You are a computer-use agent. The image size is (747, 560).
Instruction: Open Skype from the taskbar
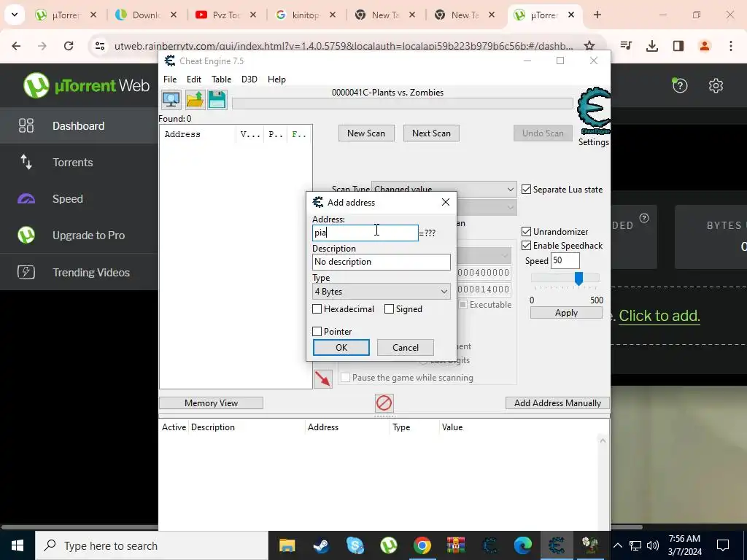tap(355, 545)
